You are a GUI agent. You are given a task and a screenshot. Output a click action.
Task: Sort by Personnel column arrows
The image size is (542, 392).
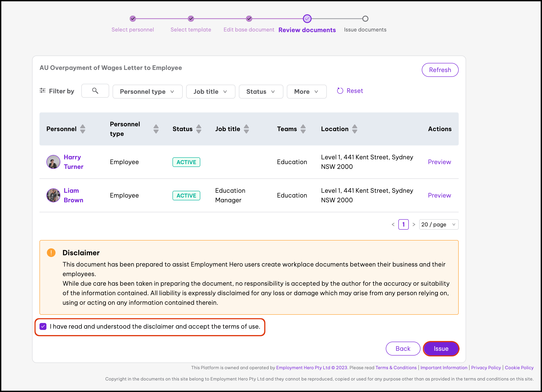(83, 129)
